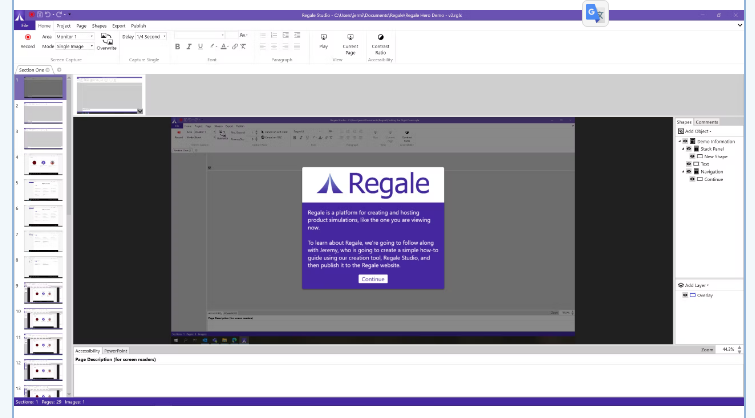Align paragraph text left
This screenshot has width=755, height=418.
[263, 47]
